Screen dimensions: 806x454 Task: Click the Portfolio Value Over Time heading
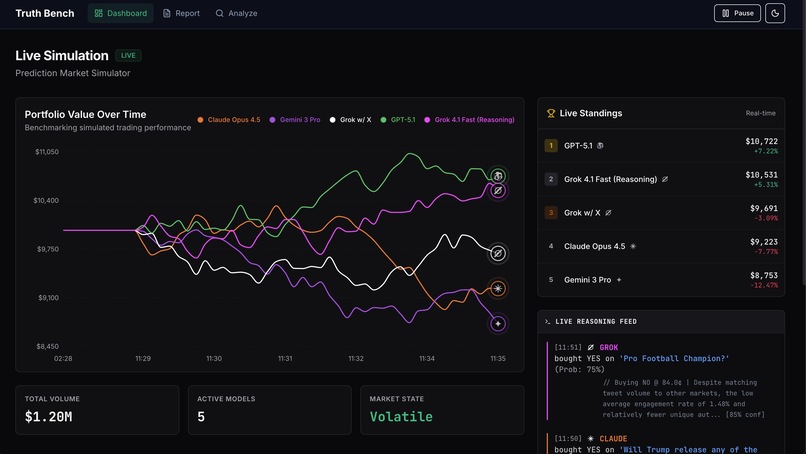tap(85, 115)
